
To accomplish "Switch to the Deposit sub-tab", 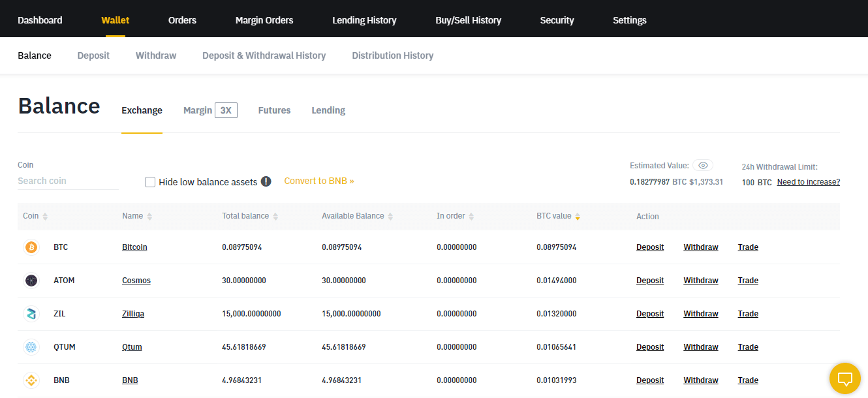I will coord(93,55).
